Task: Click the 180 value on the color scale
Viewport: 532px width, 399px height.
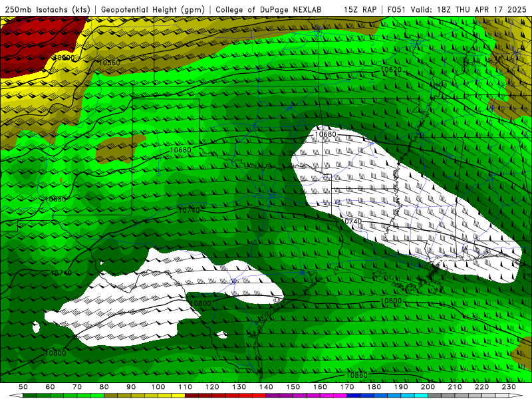Action: (374, 387)
